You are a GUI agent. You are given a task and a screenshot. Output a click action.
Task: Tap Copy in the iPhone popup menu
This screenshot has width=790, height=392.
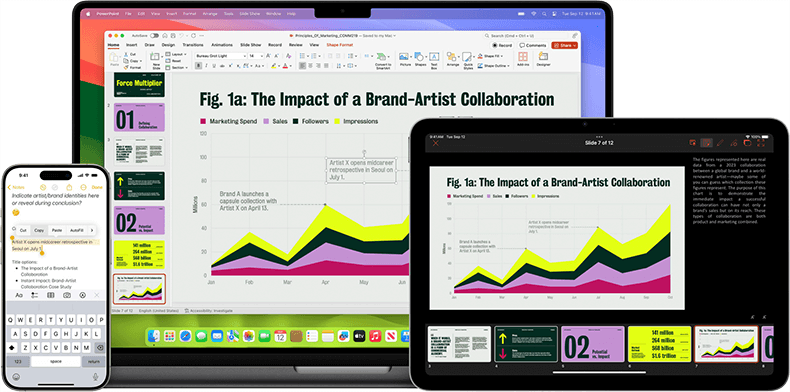click(x=39, y=230)
